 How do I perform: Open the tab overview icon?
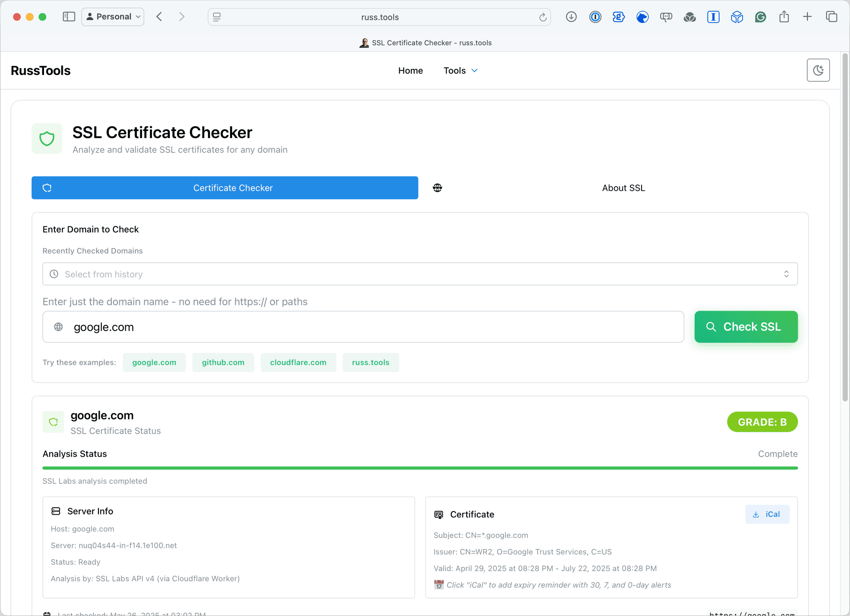click(831, 17)
